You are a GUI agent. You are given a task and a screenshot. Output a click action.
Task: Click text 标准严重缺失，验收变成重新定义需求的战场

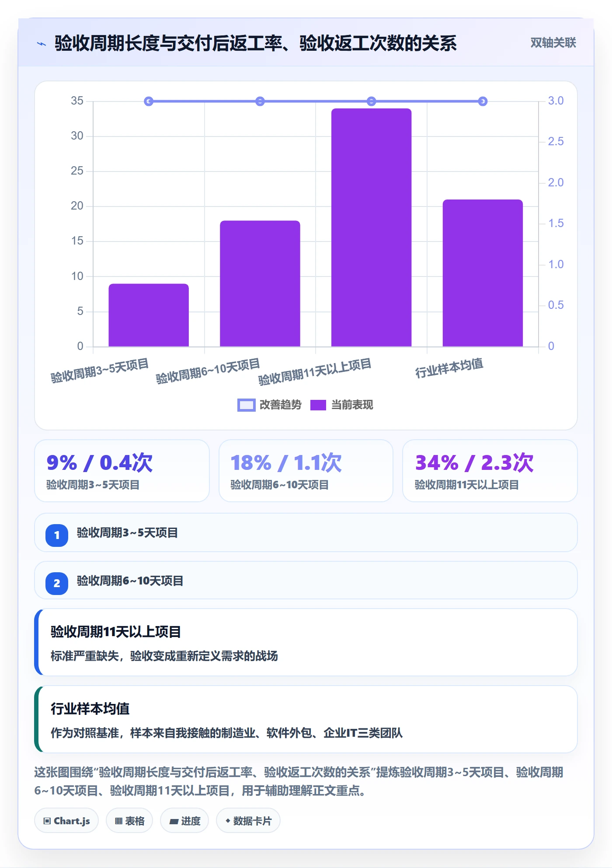164,656
